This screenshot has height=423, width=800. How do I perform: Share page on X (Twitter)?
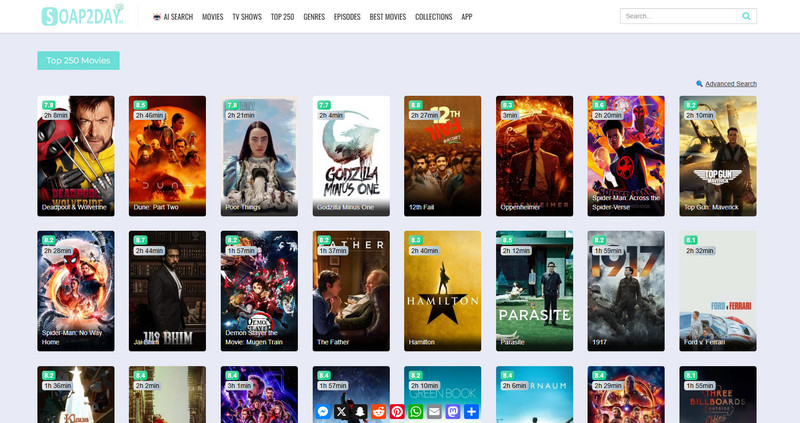(x=341, y=411)
